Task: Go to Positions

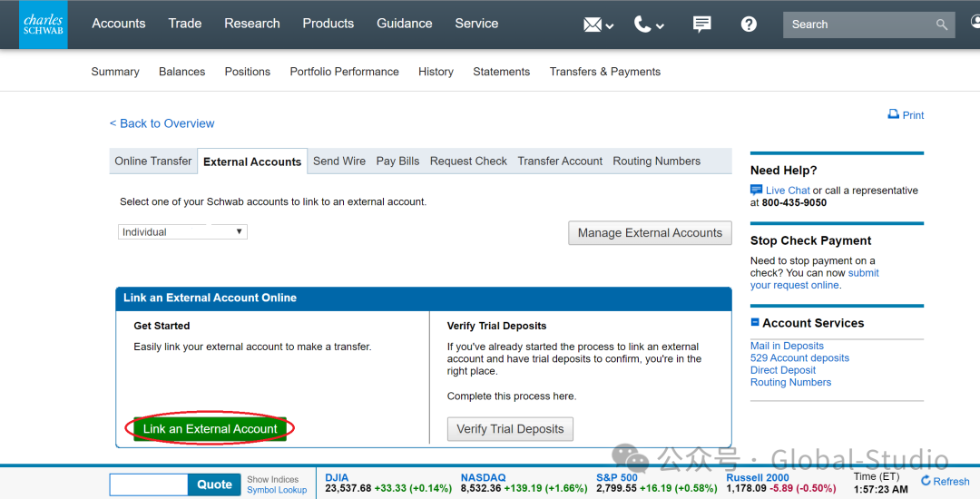Action: 248,72
